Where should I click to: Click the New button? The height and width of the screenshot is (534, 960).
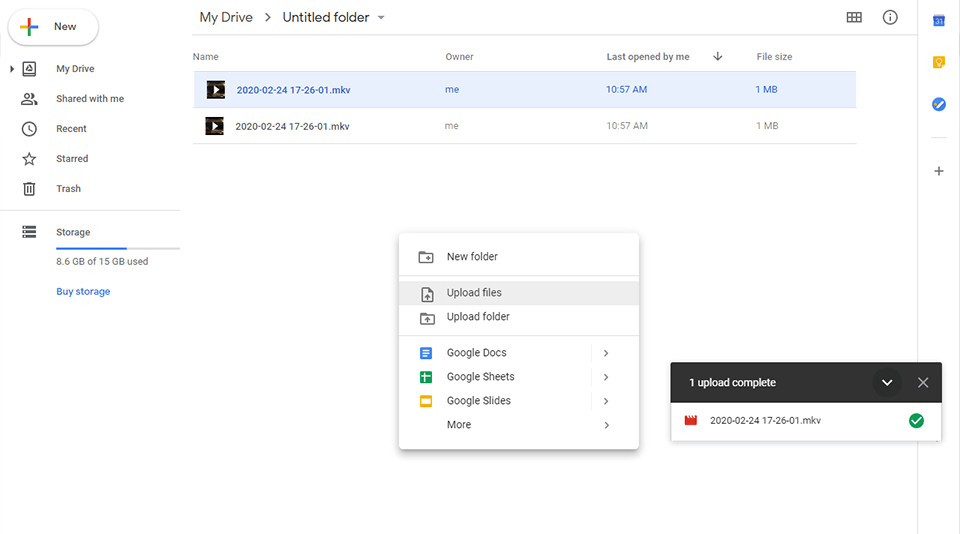[53, 27]
